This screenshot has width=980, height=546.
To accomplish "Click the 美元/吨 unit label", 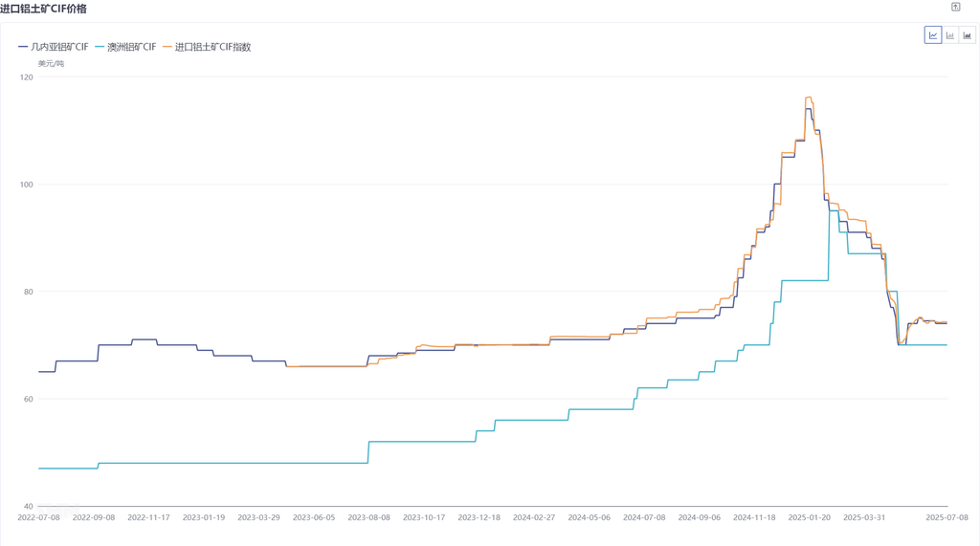I will [51, 63].
